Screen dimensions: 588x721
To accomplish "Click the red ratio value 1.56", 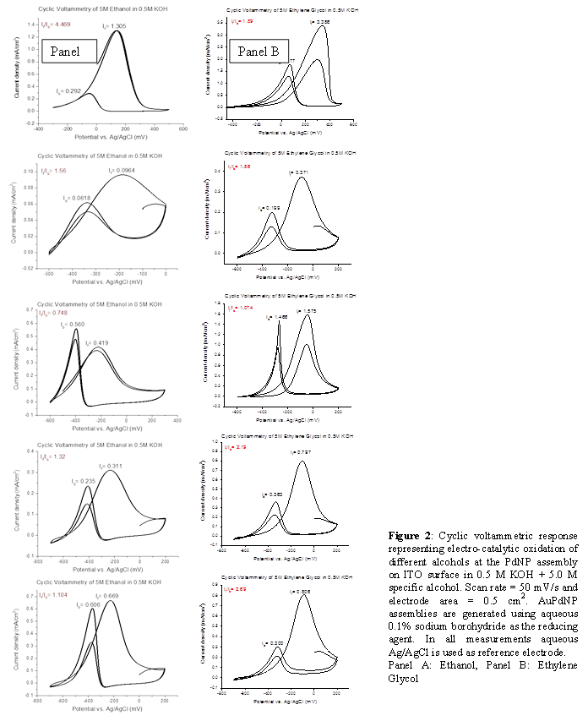I will click(x=58, y=170).
